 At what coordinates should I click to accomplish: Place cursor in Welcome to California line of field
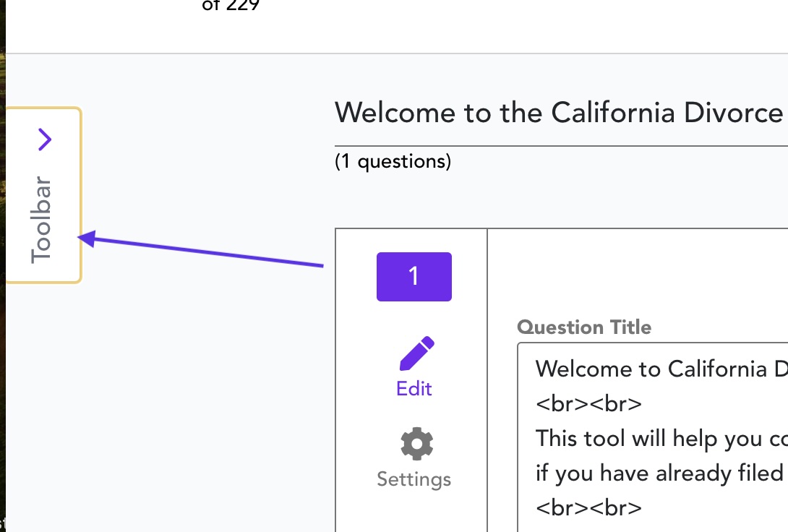click(x=661, y=369)
